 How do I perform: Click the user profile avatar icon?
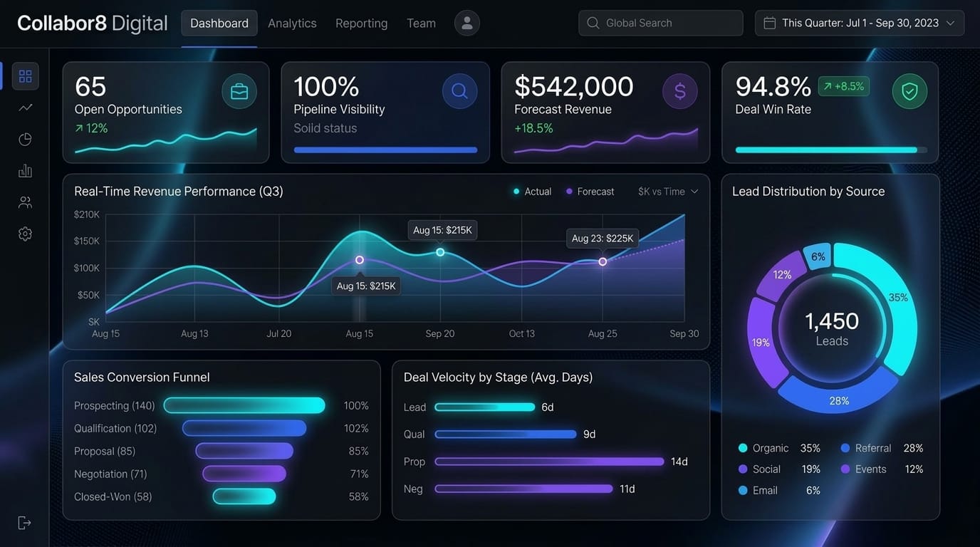[467, 24]
